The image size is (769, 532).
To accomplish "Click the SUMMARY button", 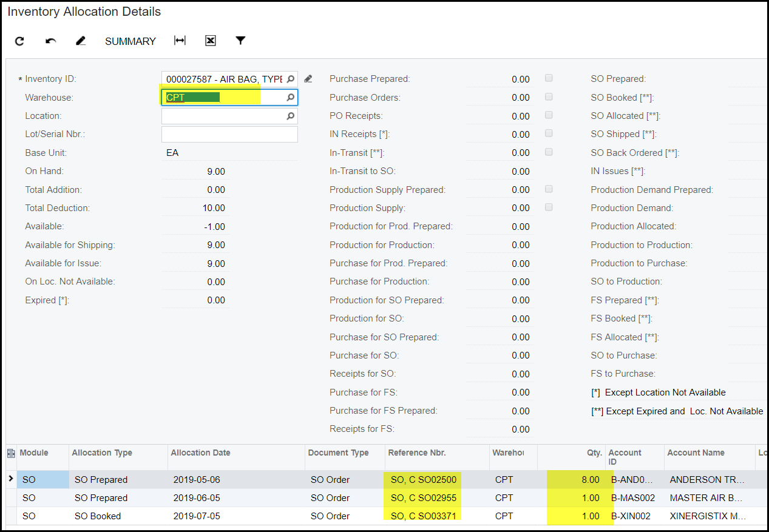I will pos(130,41).
